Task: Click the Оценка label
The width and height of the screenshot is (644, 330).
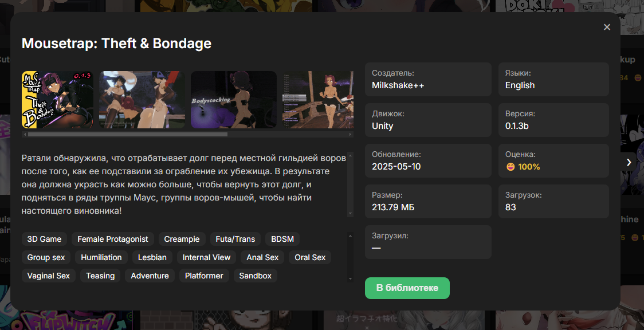Action: [x=520, y=154]
